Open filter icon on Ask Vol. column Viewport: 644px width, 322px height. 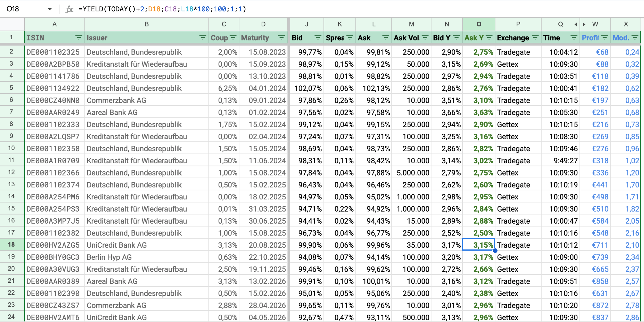coord(425,38)
